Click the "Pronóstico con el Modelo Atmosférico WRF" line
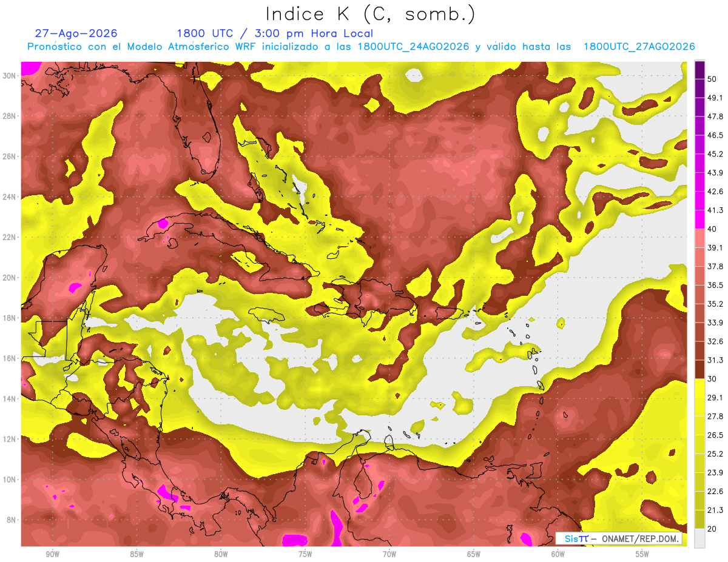Viewport: 728px width, 562px height. click(361, 47)
